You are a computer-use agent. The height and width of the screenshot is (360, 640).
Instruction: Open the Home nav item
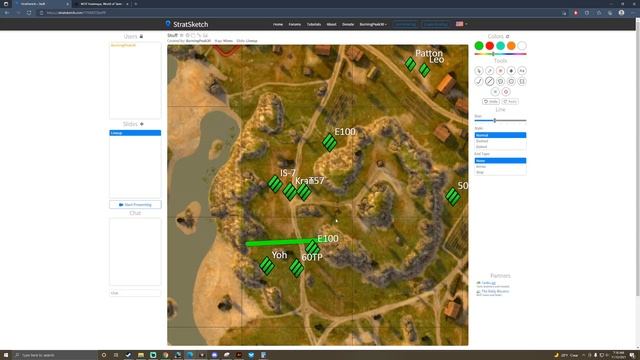278,24
